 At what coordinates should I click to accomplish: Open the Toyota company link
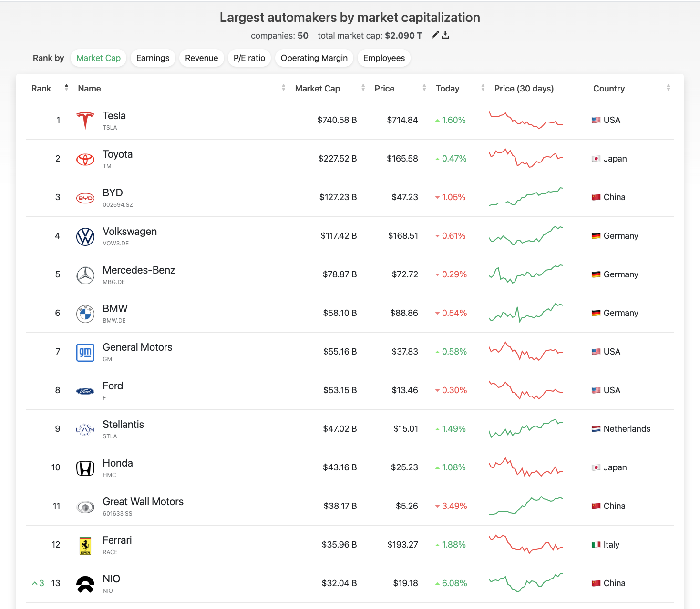pos(118,154)
